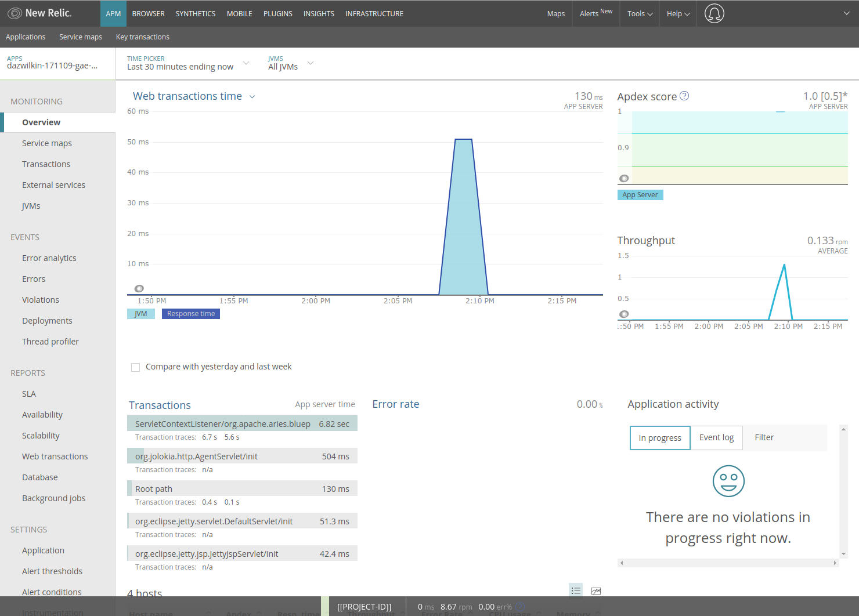Toggle the Response time legend series
859x616 pixels.
coord(191,314)
